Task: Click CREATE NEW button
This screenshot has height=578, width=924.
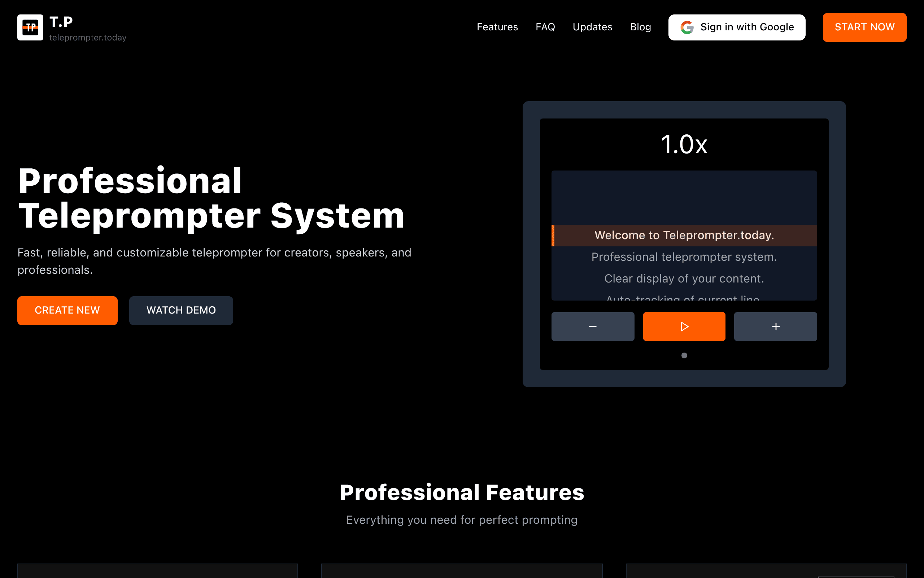Action: 67,310
